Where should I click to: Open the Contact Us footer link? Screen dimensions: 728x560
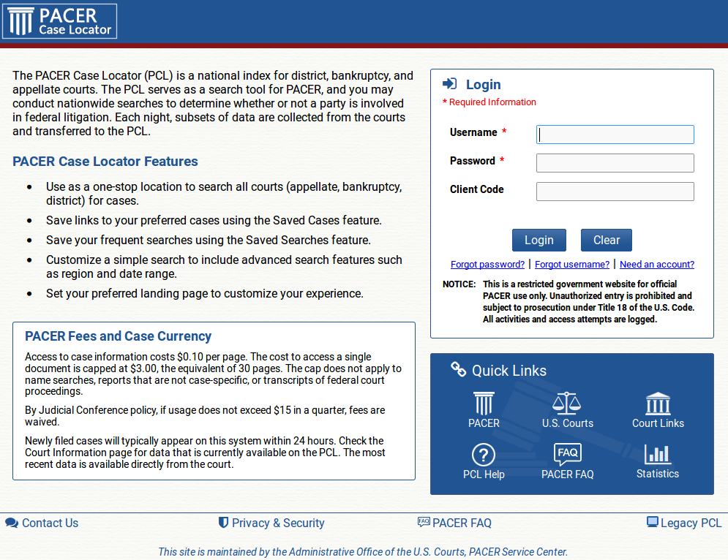coord(50,523)
